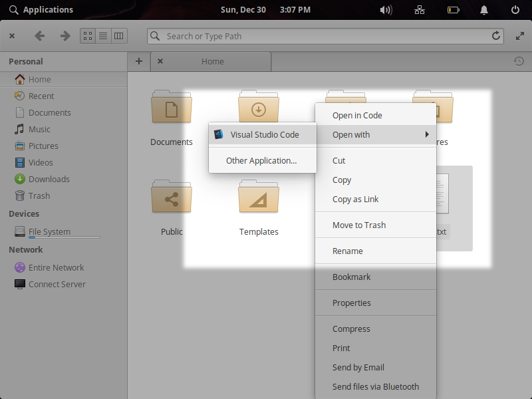Screen dimensions: 532x399
Task: Choose Cut from context menu
Action: [376, 160]
